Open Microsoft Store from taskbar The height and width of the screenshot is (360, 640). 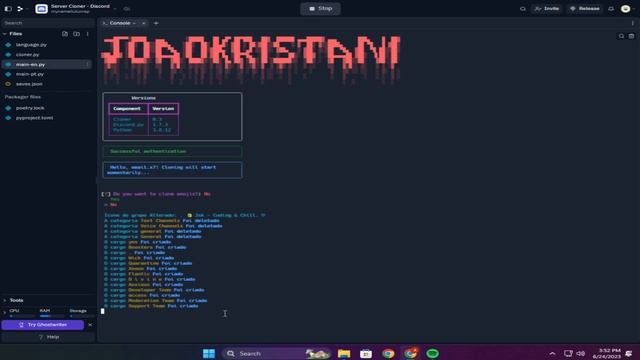(x=366, y=353)
